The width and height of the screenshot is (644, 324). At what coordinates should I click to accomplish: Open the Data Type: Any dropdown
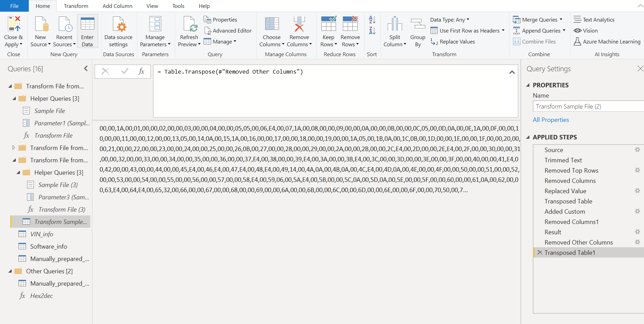(x=450, y=20)
